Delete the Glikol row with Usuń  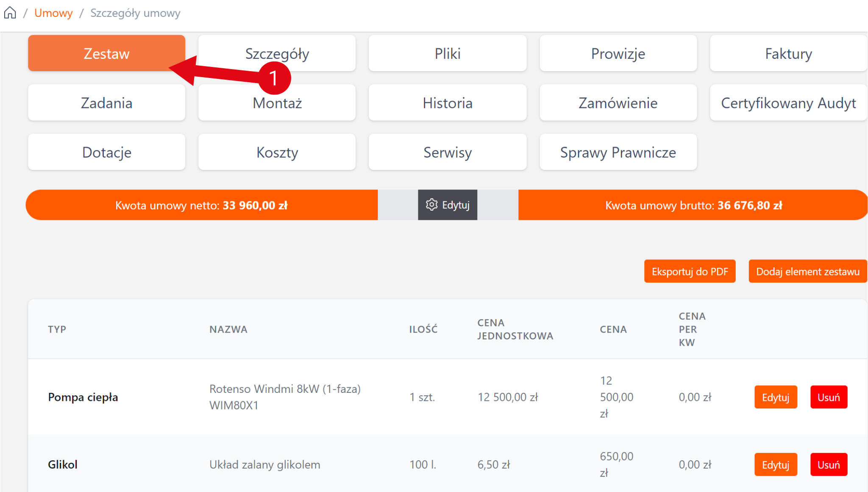point(829,464)
